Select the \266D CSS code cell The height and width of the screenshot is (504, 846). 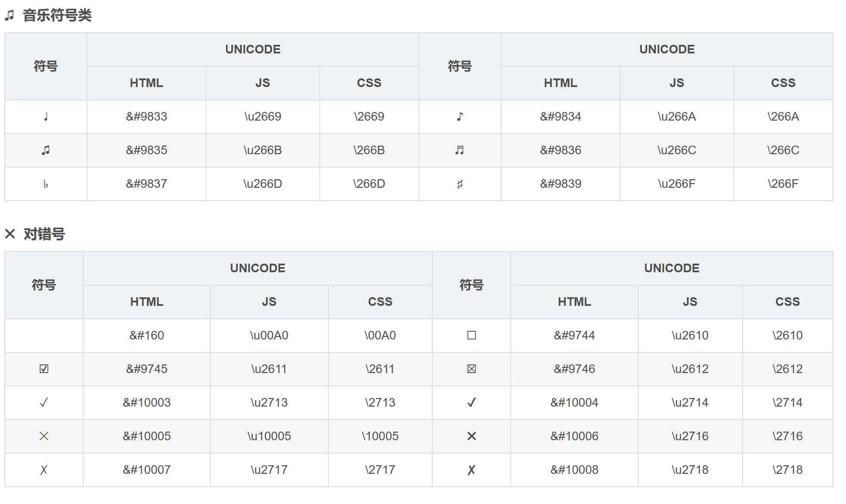(x=369, y=184)
